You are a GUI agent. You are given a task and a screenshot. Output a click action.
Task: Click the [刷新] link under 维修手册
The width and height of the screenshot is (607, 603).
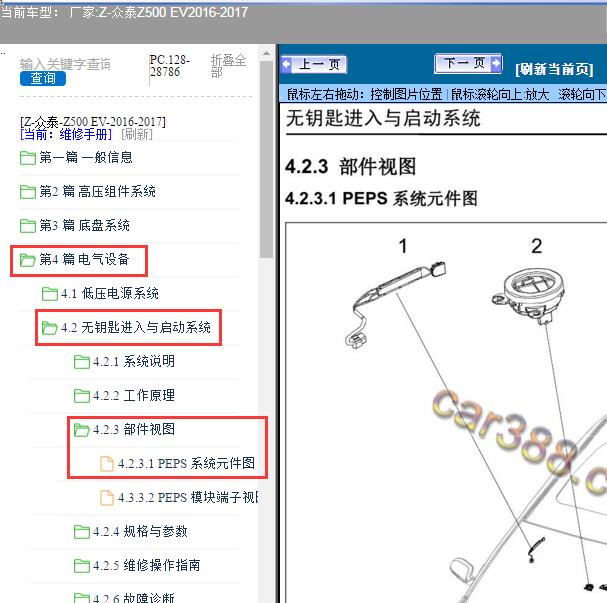pyautogui.click(x=137, y=134)
